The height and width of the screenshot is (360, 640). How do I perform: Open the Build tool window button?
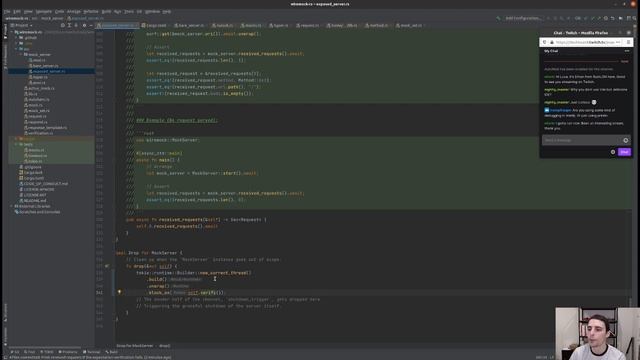point(111,352)
